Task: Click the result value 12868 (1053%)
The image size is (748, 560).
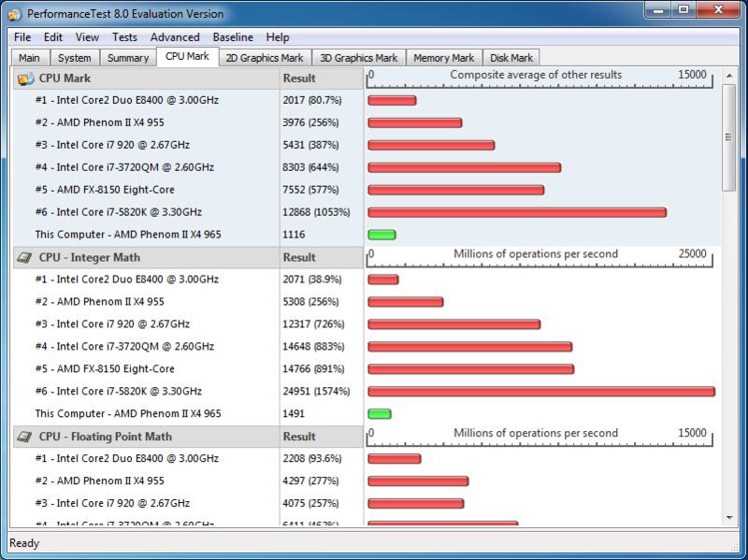Action: (316, 212)
